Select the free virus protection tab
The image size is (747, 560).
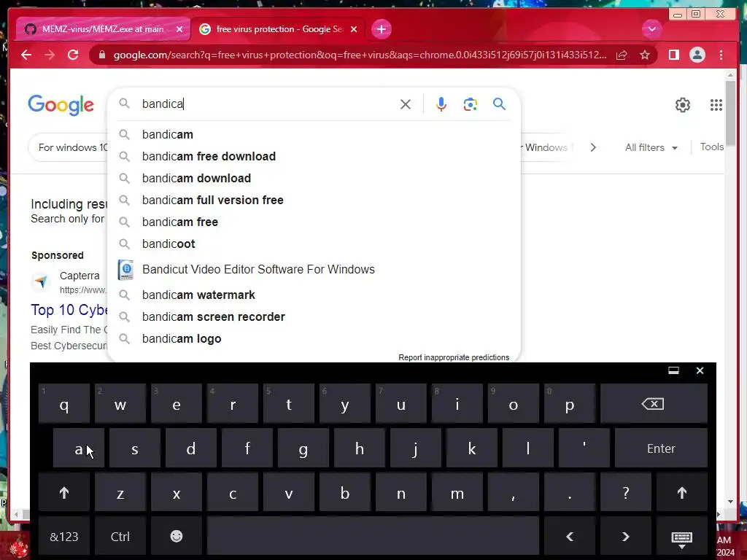click(x=279, y=29)
